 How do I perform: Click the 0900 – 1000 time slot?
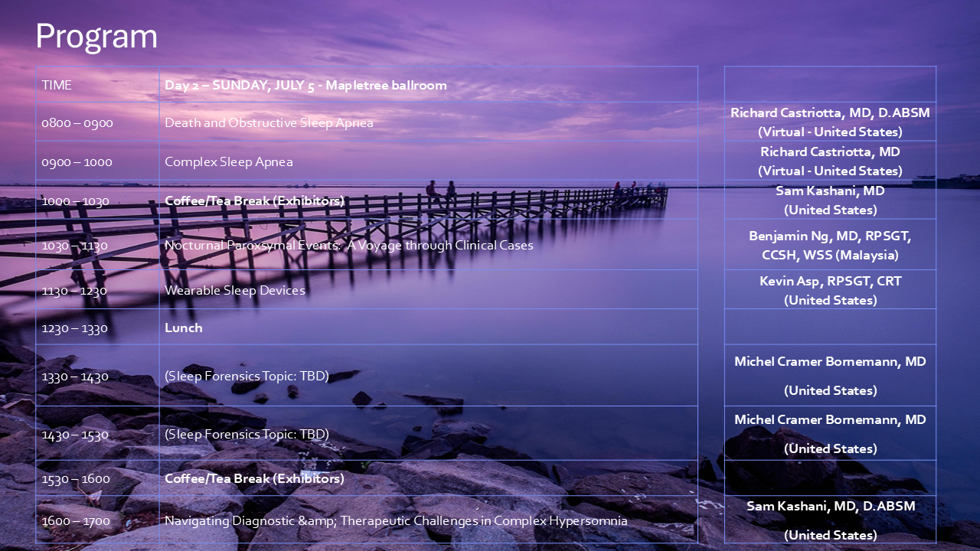coord(77,162)
